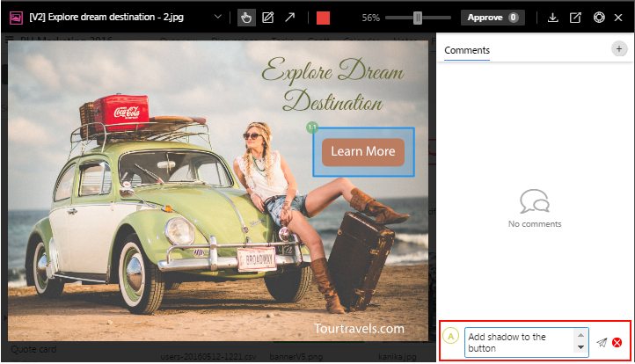Open file in new window icon

point(575,18)
